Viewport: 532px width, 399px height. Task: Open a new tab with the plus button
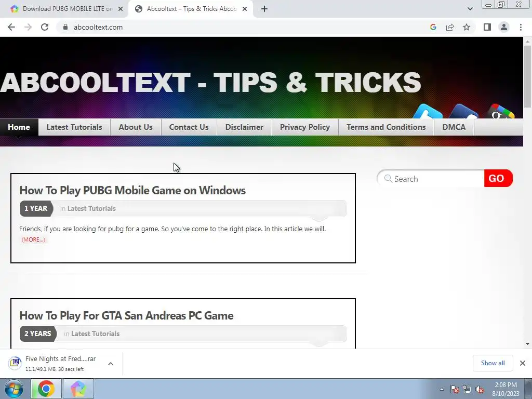tap(264, 9)
